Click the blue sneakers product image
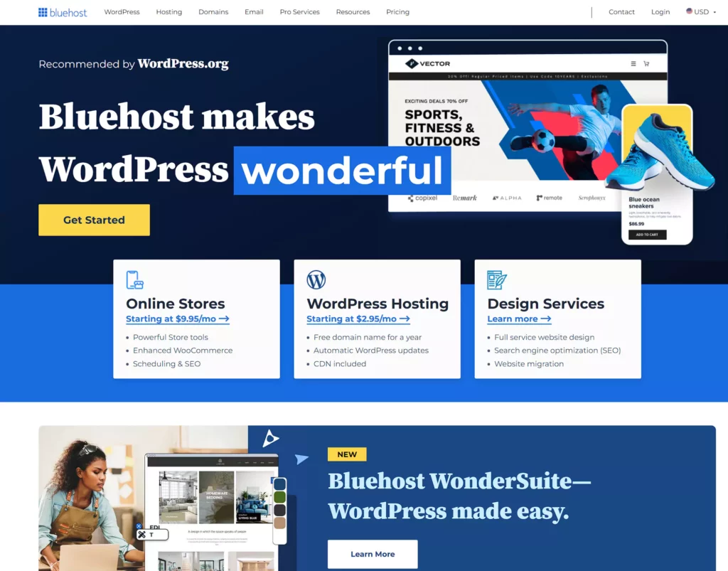 coord(660,153)
